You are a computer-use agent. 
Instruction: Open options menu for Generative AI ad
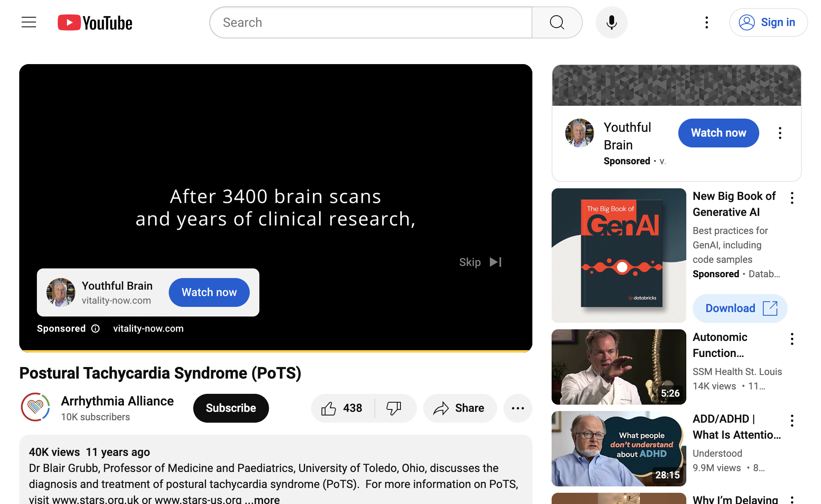click(792, 198)
